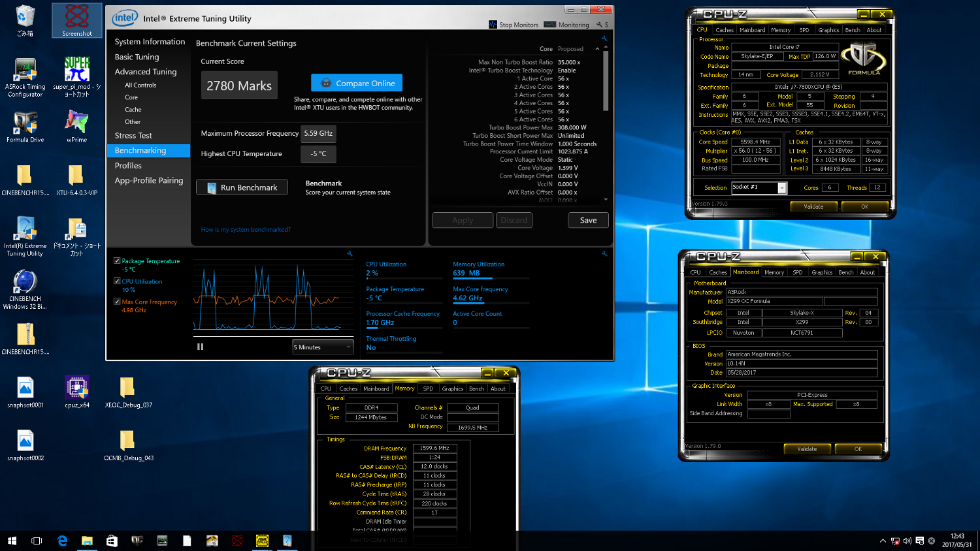Pause the monitoring graph
This screenshot has width=980, height=551.
click(x=200, y=347)
